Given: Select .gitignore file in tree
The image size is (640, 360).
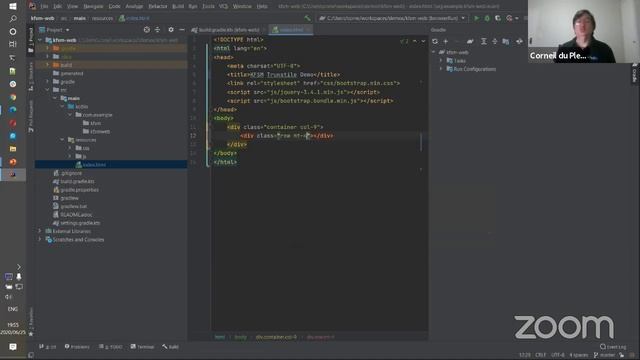Looking at the screenshot, I should pos(67,173).
